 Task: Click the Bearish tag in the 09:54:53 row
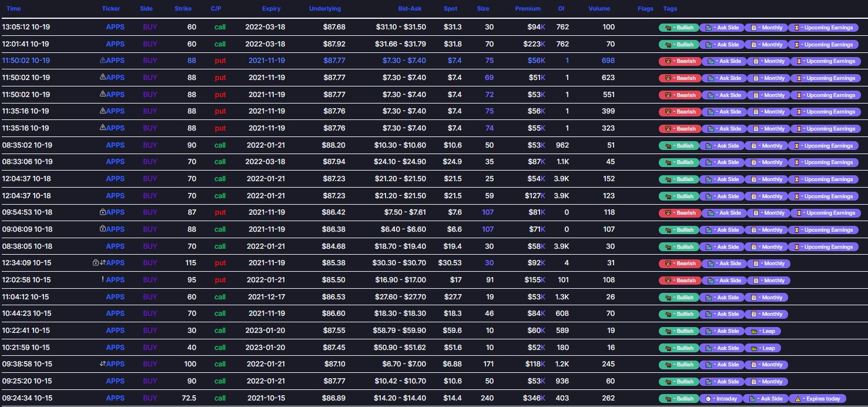pos(679,213)
